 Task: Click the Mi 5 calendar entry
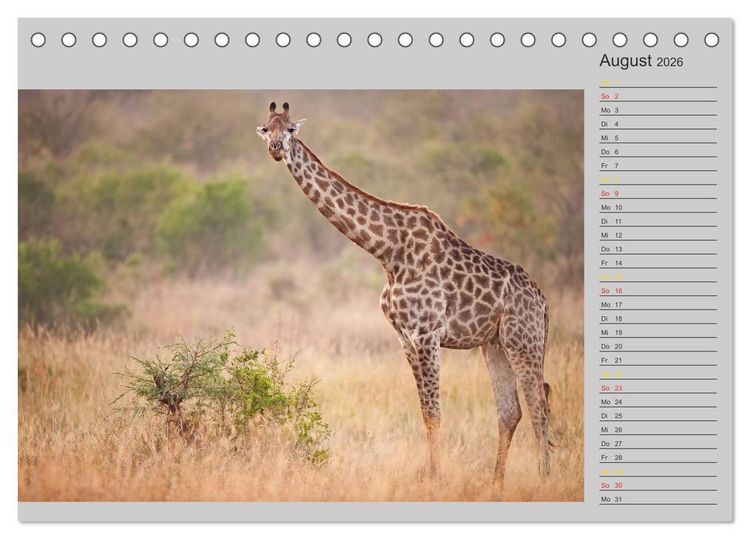(658, 138)
